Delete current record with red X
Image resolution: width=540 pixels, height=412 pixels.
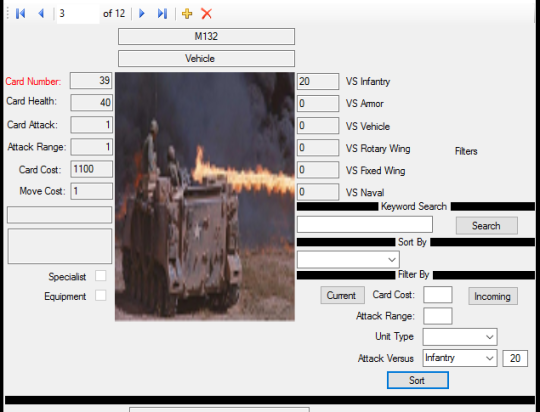coord(206,13)
